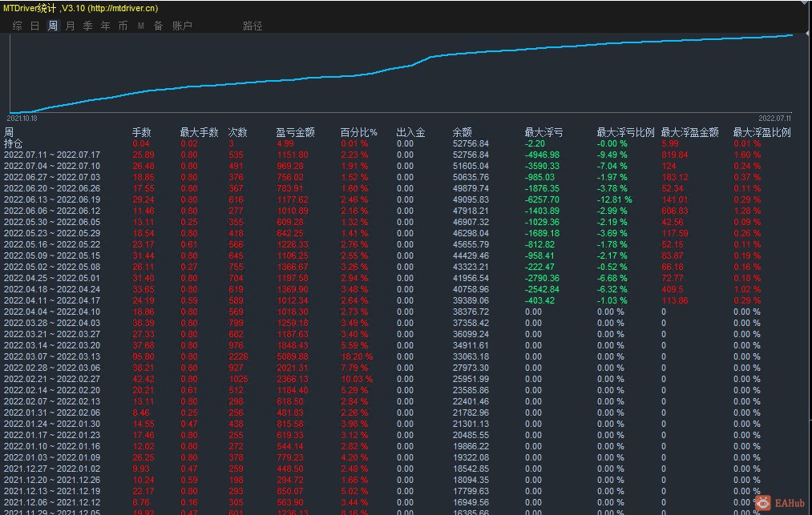The image size is (812, 515).
Task: Select week row 2022.03.14 ~ 2022.03.20
Action: tap(52, 345)
